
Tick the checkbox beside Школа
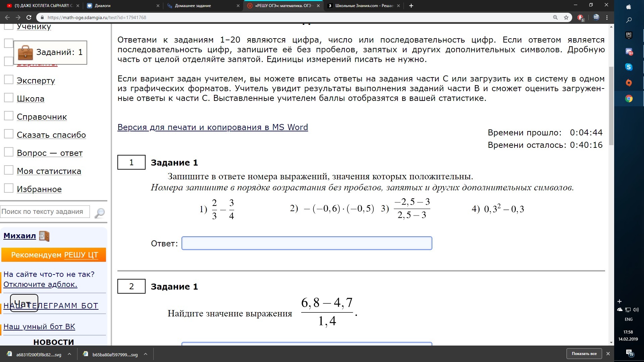click(8, 98)
